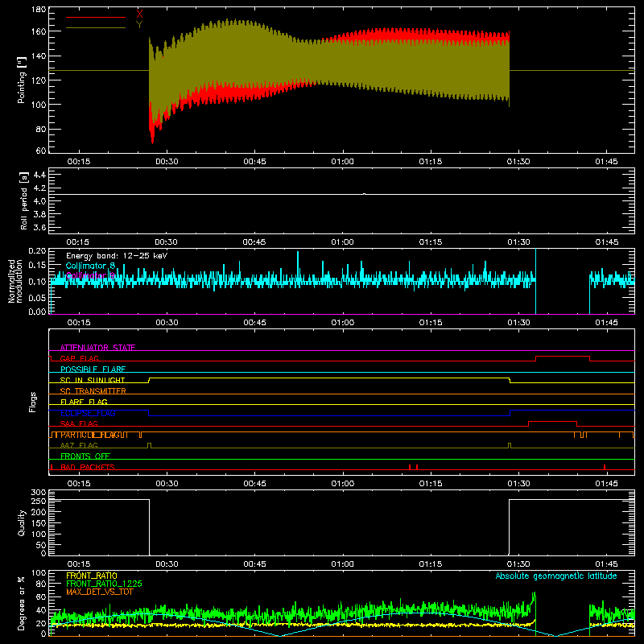The height and width of the screenshot is (644, 644).
Task: Click the ATTENUATOR_STATE flag label
Action: (97, 348)
